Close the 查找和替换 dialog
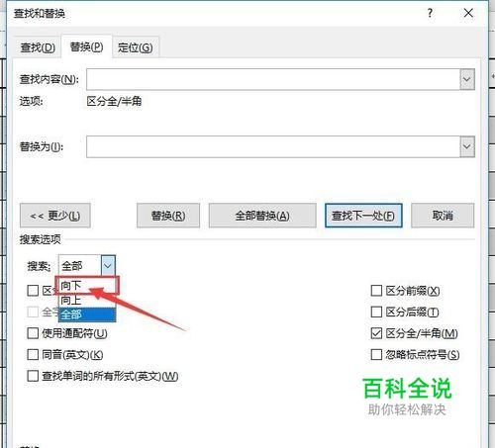This screenshot has height=448, width=495. tap(468, 13)
